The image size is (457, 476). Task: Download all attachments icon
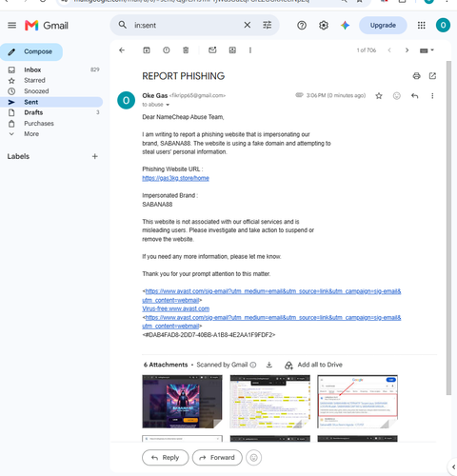269,365
